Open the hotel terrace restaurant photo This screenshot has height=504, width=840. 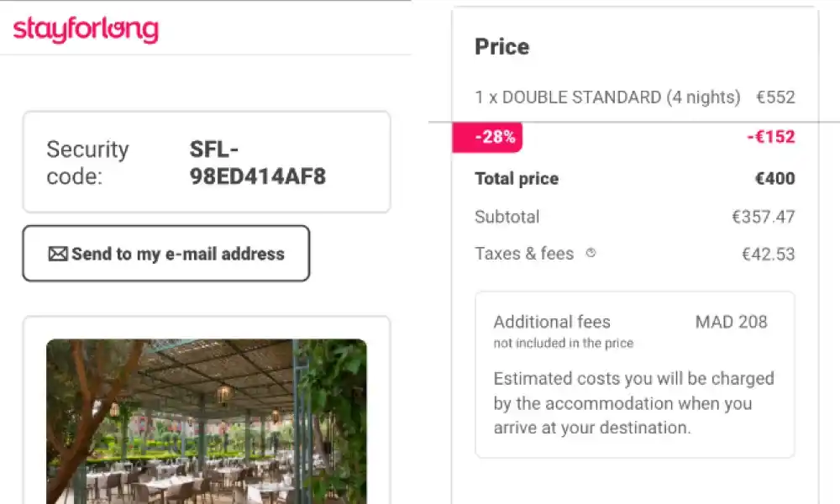(207, 420)
